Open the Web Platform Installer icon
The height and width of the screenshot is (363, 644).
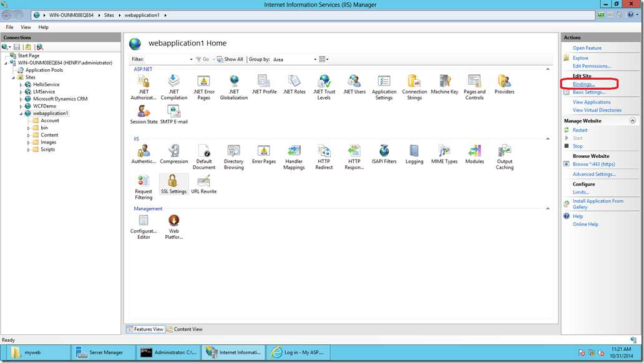click(173, 226)
